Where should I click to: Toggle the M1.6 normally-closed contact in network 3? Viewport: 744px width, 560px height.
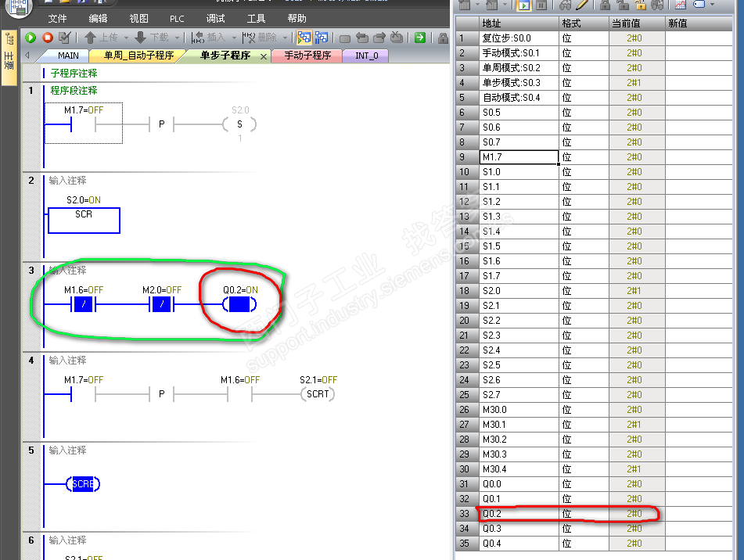pos(83,303)
